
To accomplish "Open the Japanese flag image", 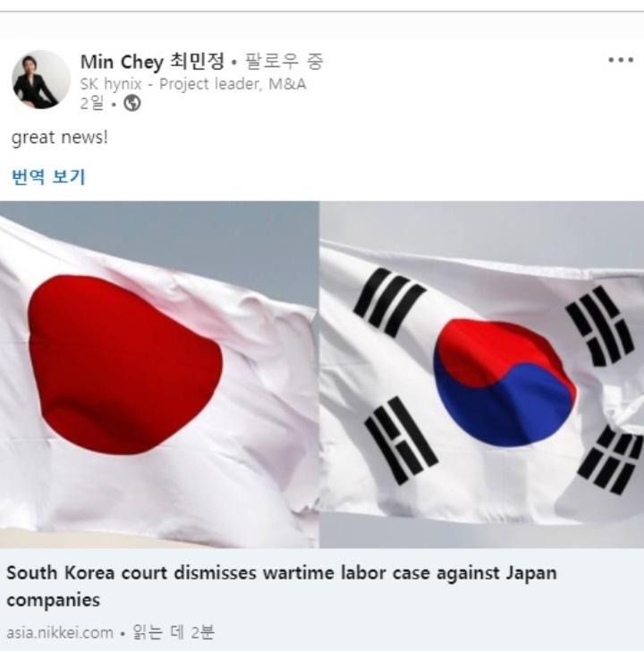I will tap(159, 375).
